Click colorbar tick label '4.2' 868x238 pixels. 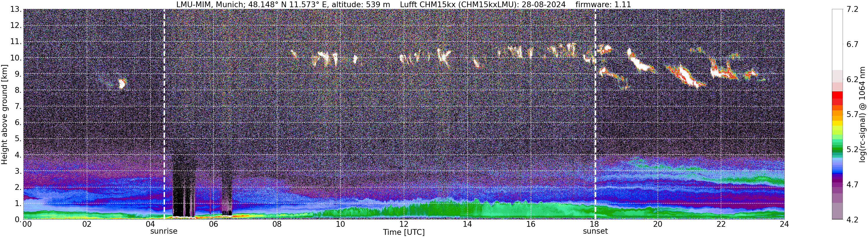[852, 220]
